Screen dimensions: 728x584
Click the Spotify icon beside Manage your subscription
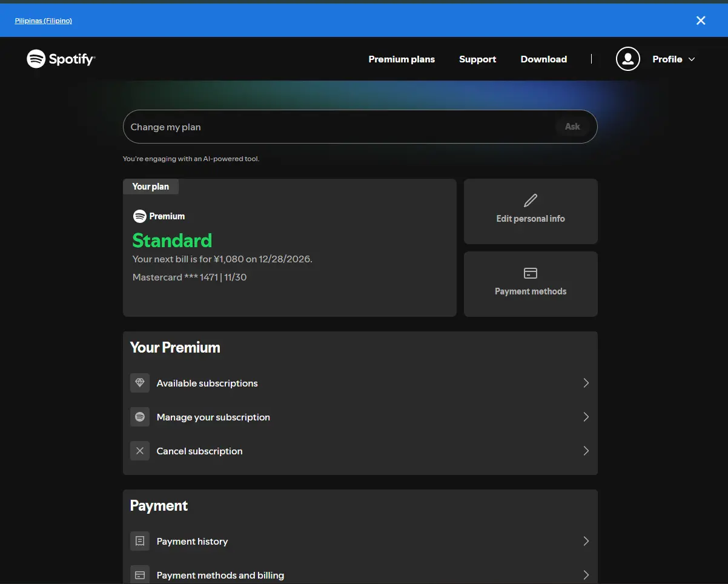(x=140, y=417)
